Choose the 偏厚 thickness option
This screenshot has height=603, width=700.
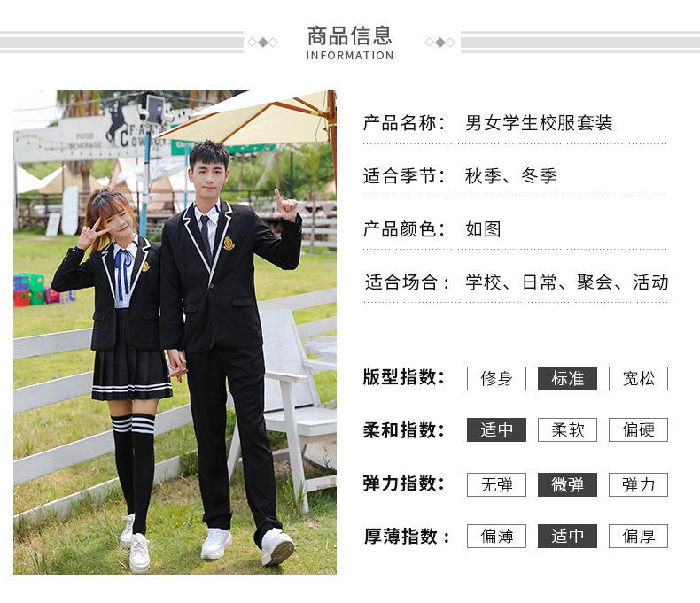[638, 536]
